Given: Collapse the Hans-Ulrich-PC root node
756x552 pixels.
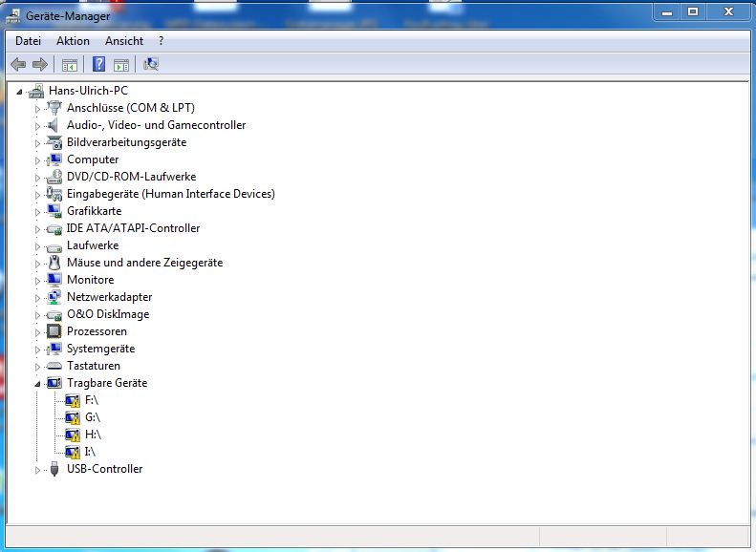Looking at the screenshot, I should click(19, 91).
